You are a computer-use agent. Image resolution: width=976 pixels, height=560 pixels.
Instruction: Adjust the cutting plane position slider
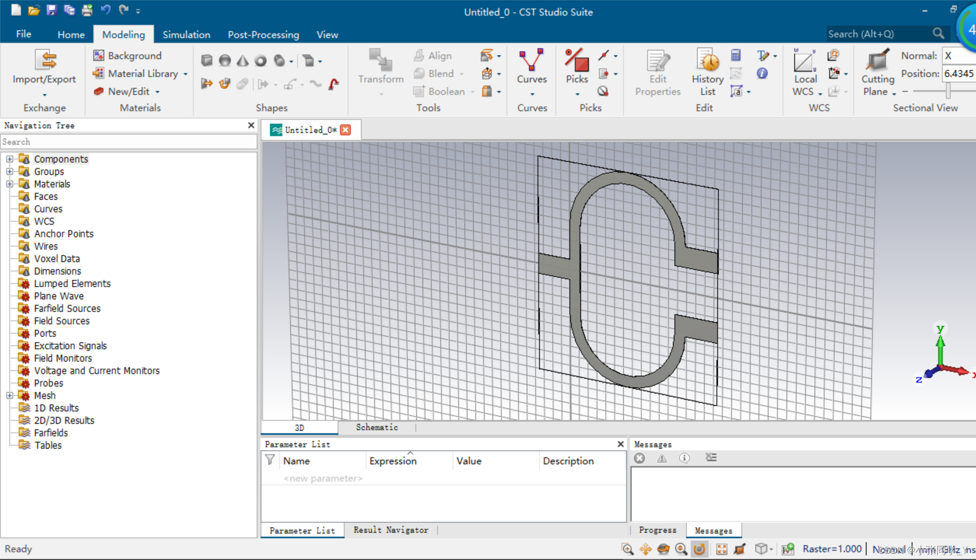coord(948,91)
